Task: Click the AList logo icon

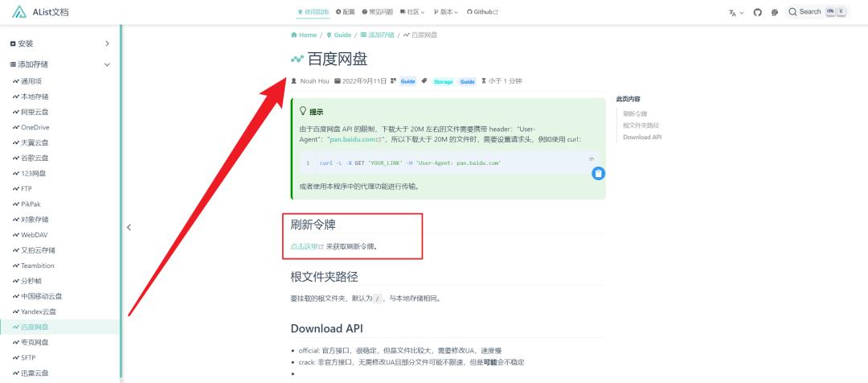Action: pyautogui.click(x=19, y=11)
